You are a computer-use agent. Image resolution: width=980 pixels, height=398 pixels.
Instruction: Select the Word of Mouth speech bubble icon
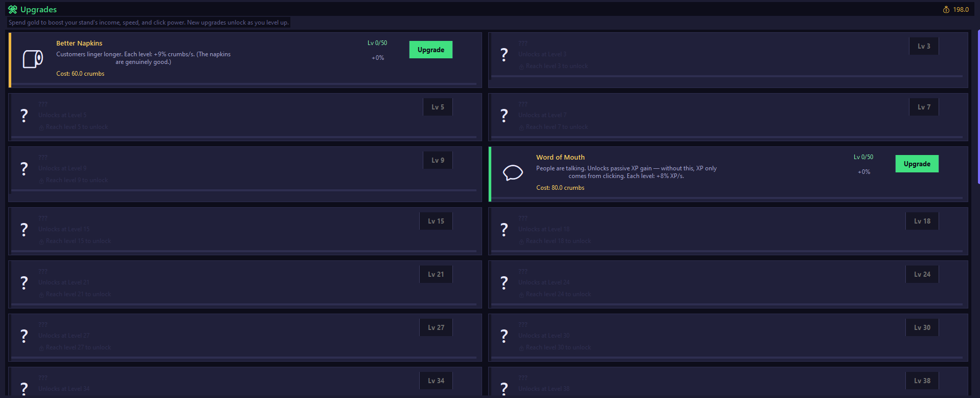[513, 173]
